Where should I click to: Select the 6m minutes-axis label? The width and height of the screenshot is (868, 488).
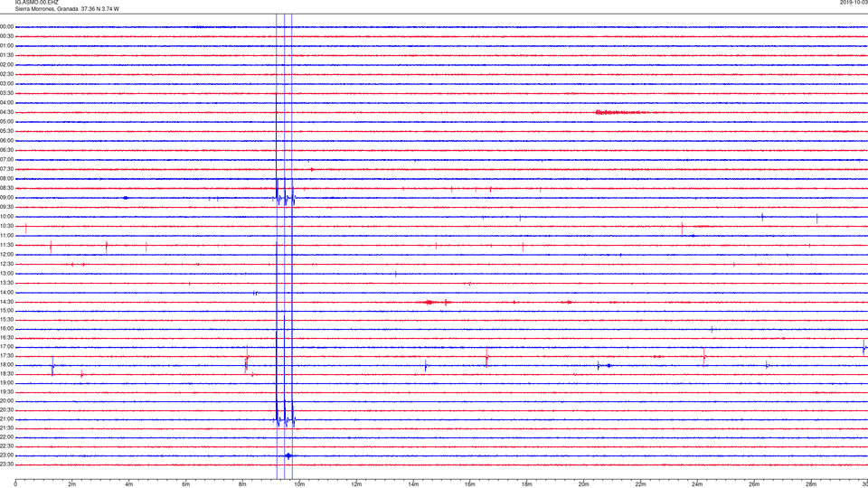click(x=186, y=484)
